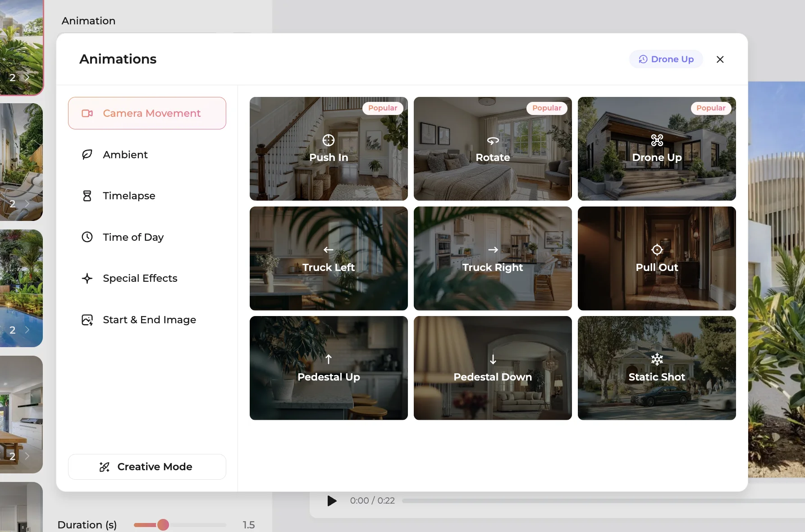Open the Ambient category
Viewport: 805px width, 532px height.
[147, 155]
